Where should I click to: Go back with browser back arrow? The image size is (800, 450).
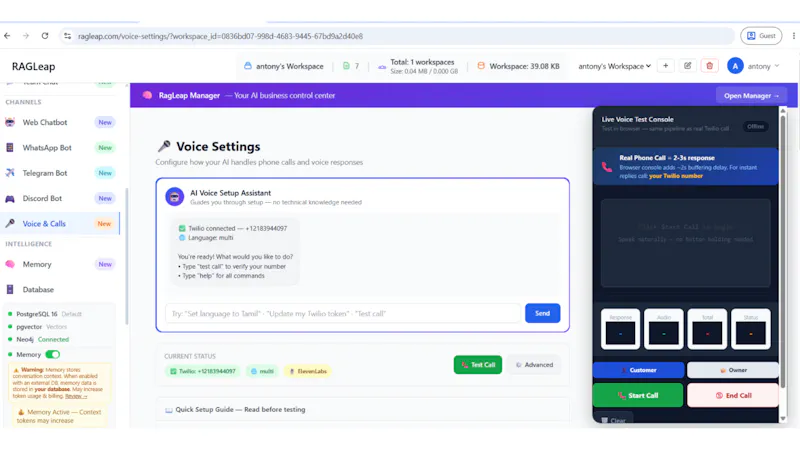(7, 36)
